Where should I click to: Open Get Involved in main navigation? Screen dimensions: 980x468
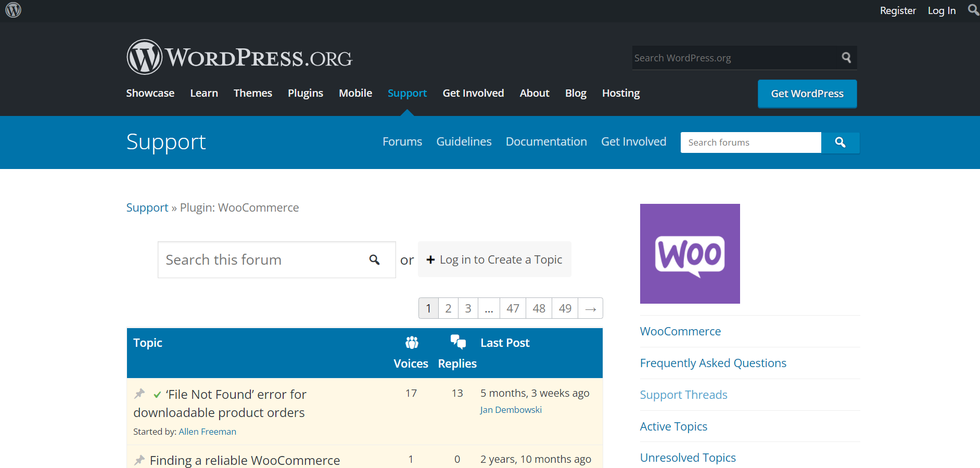(x=473, y=93)
